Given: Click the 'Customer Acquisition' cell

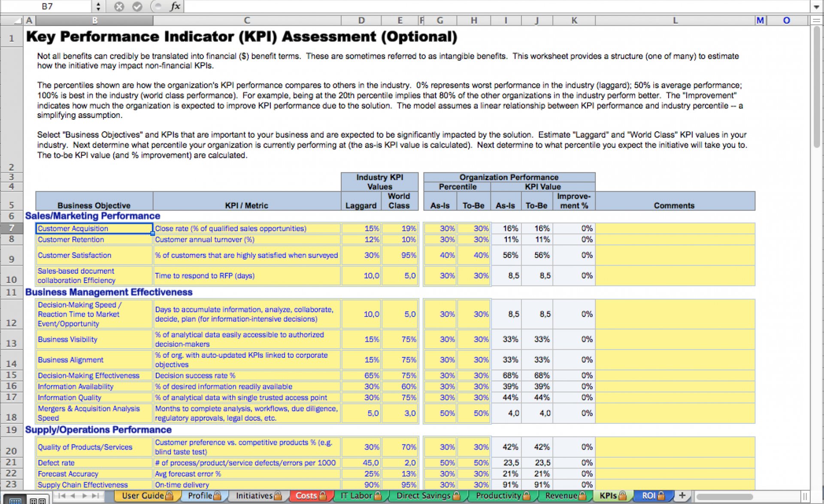Looking at the screenshot, I should (94, 228).
